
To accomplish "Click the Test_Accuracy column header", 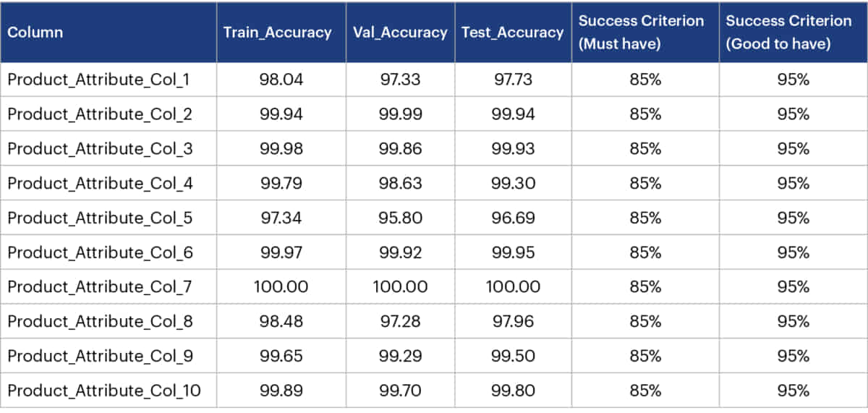I will tap(513, 33).
